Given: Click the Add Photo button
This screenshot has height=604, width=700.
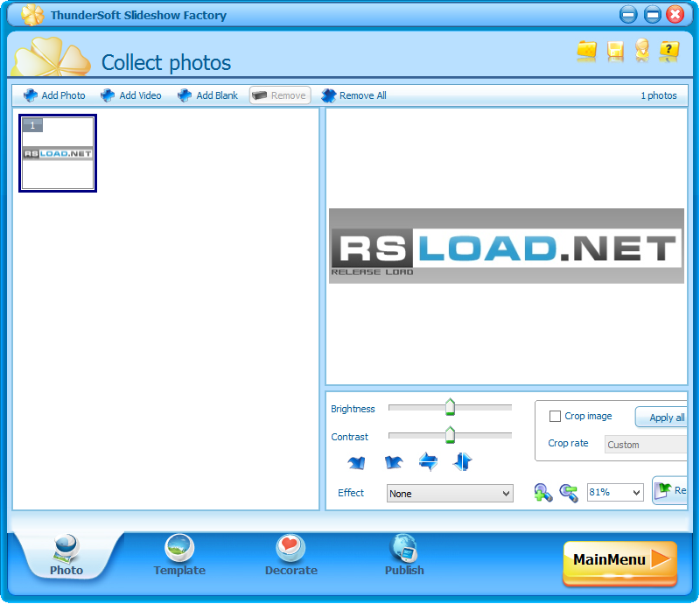Looking at the screenshot, I should pyautogui.click(x=54, y=95).
